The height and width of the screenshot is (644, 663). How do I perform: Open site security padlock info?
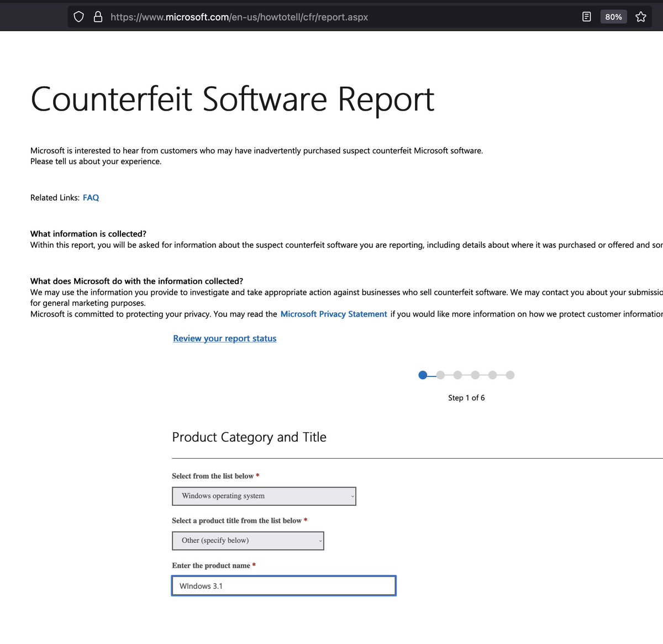tap(98, 17)
